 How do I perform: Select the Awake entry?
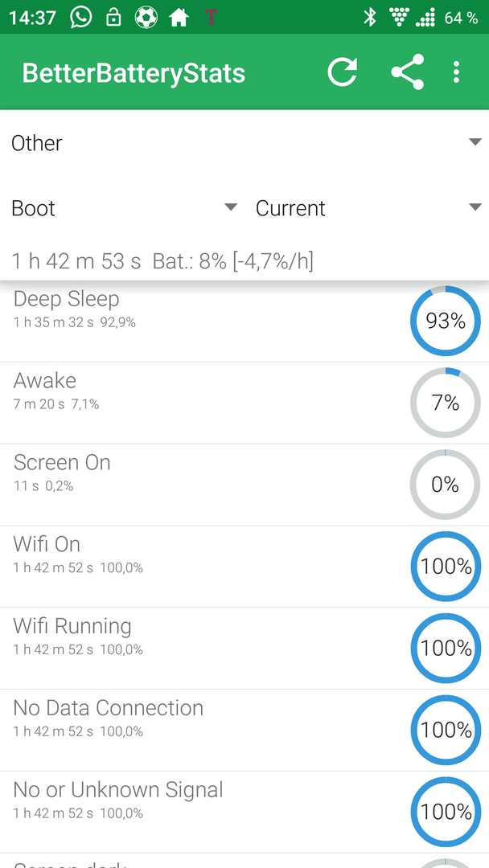point(244,403)
